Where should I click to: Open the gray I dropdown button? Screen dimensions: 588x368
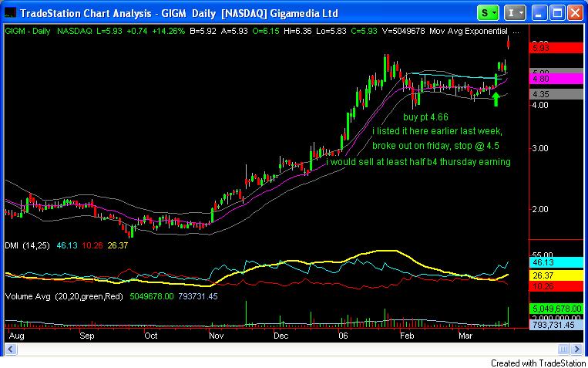(515, 13)
